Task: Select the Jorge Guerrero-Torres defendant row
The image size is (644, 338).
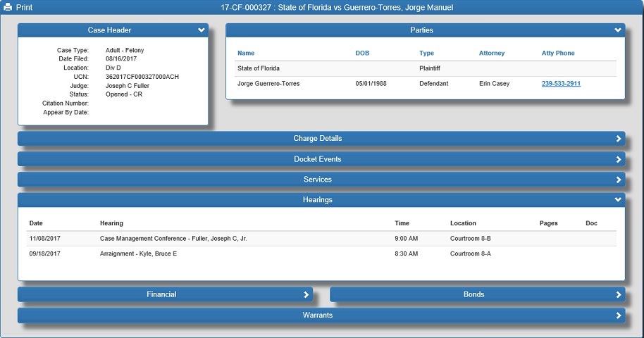Action: tap(268, 84)
